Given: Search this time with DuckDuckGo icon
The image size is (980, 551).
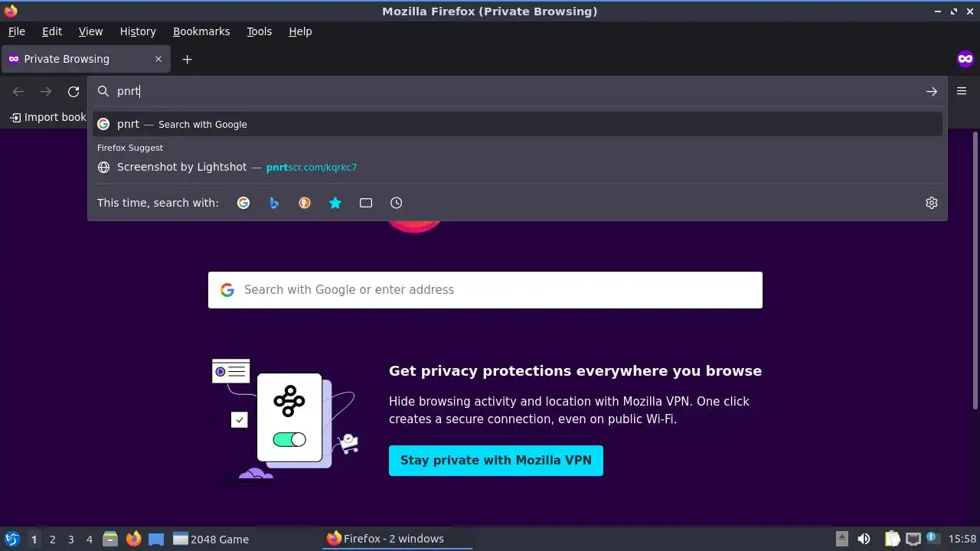Looking at the screenshot, I should tap(305, 203).
